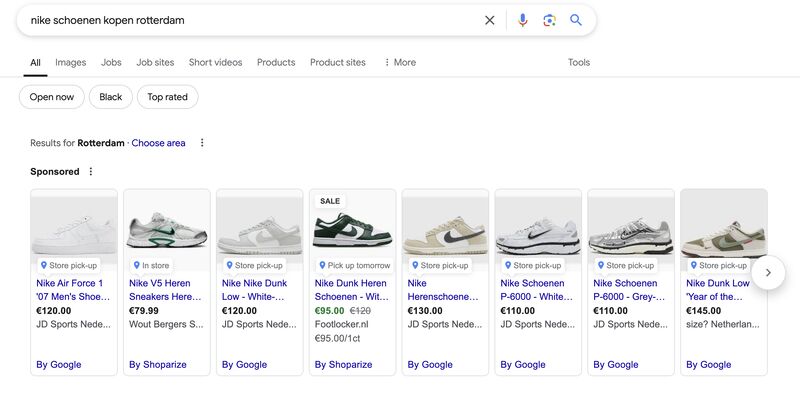The image size is (800, 396).
Task: Show next products with the carousel arrow
Action: [x=768, y=273]
